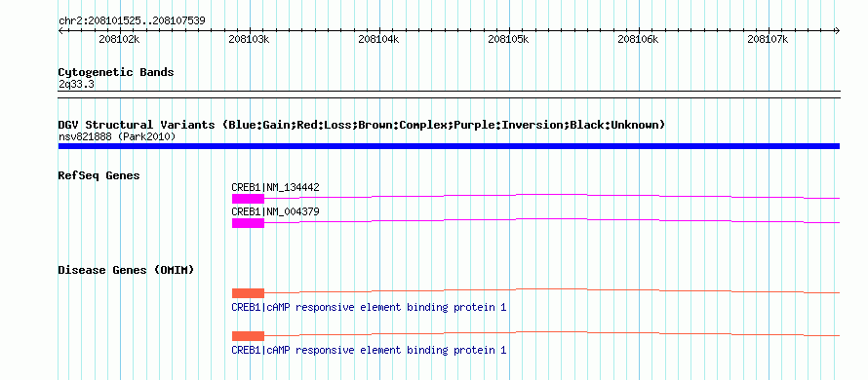Click the right arrow of the ruler
Viewport: 868px width, 380px height.
837,31
